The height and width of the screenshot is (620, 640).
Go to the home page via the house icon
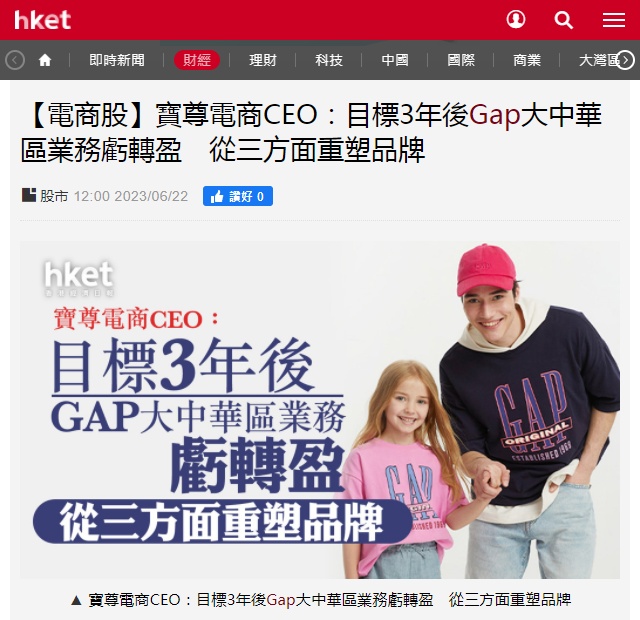(45, 60)
